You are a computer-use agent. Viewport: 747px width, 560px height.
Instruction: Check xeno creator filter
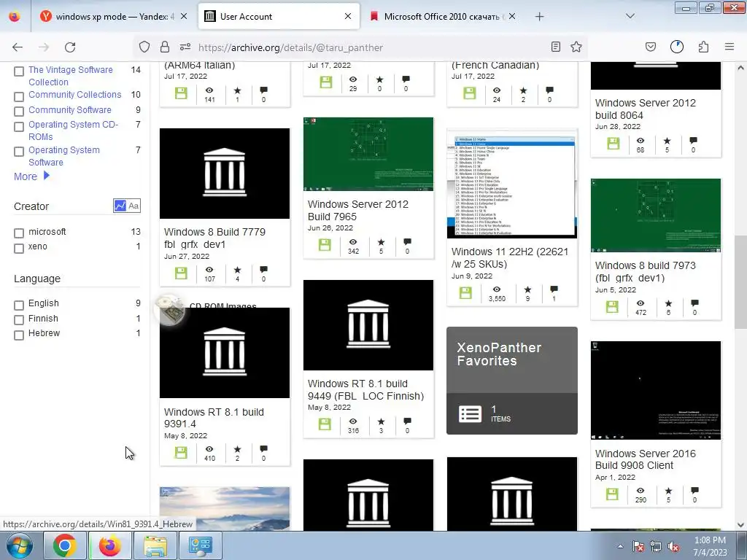click(x=19, y=249)
